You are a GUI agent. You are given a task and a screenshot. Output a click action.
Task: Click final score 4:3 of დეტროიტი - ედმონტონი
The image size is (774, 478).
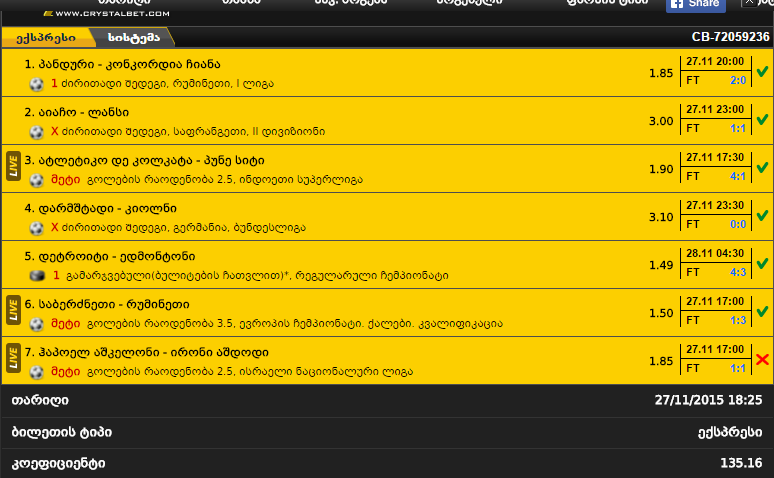[x=738, y=272]
